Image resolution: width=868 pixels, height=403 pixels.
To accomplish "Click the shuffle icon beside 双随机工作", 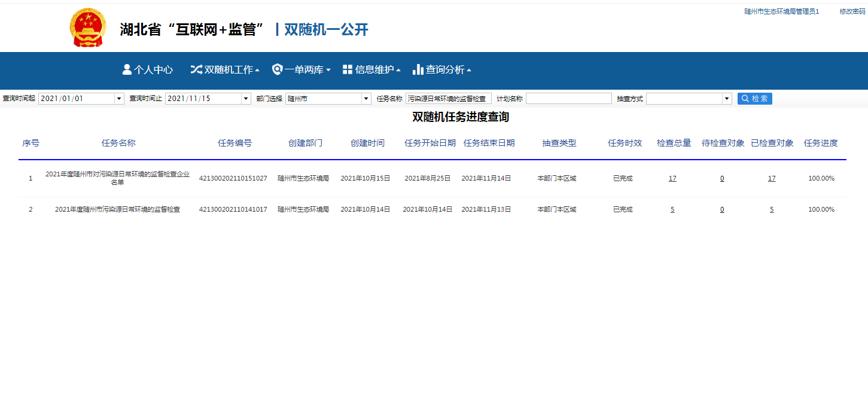I will pos(196,69).
